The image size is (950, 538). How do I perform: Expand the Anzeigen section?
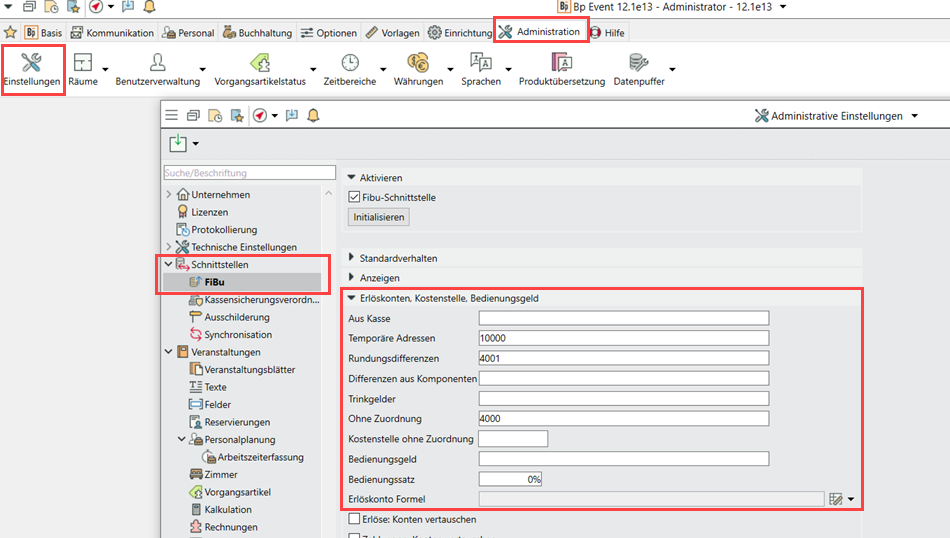[351, 278]
